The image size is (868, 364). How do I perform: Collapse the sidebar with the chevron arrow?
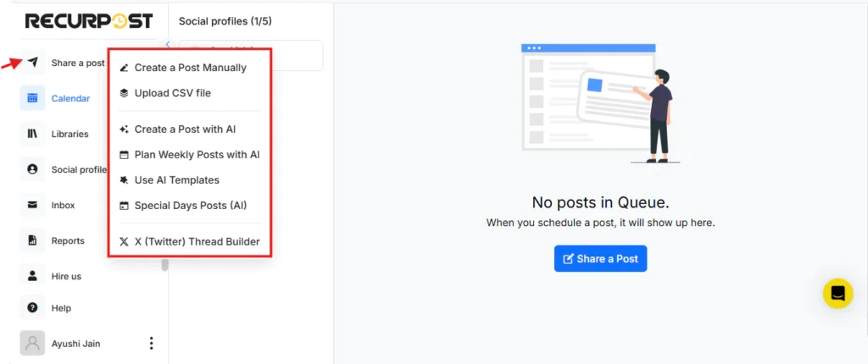point(168,44)
